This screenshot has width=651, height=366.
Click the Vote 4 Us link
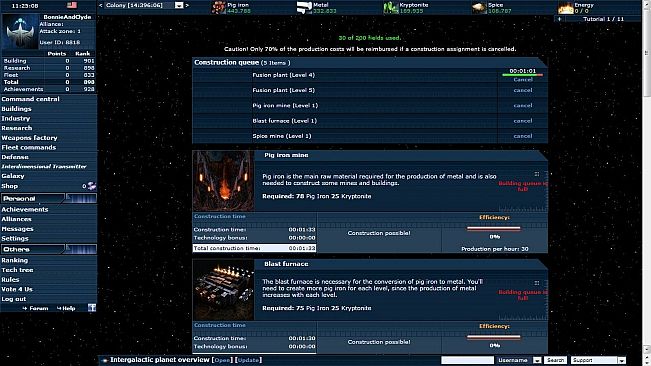[x=17, y=289]
